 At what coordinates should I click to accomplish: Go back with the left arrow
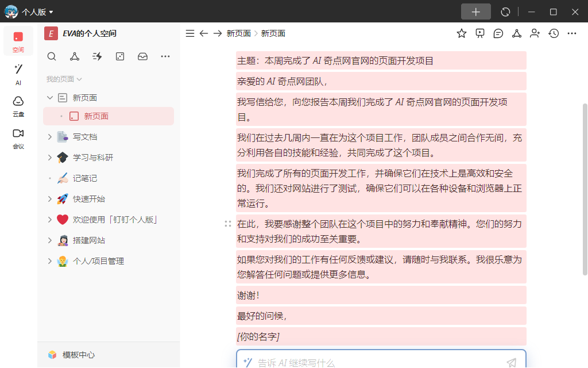(x=204, y=33)
